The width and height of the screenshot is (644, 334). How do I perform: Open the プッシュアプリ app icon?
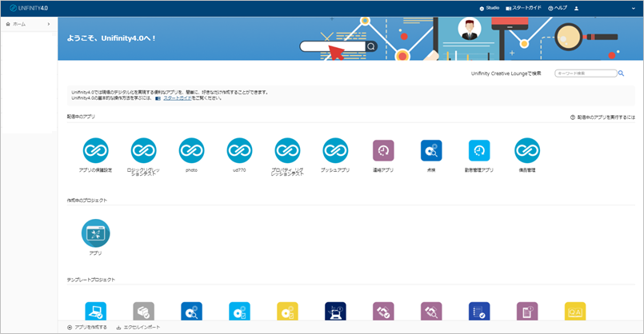point(335,150)
